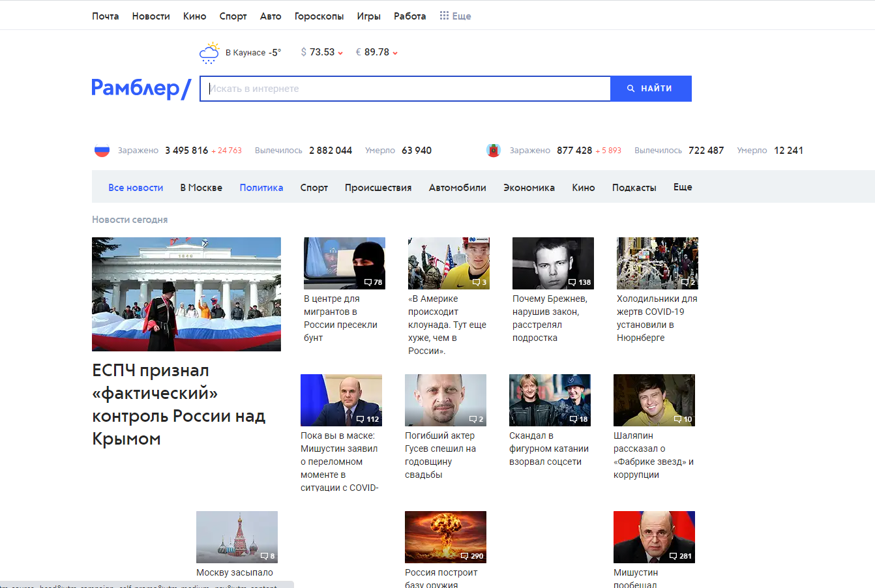Click the weather cloud icon for Kaunas
Image resolution: width=875 pixels, height=588 pixels.
[x=209, y=53]
